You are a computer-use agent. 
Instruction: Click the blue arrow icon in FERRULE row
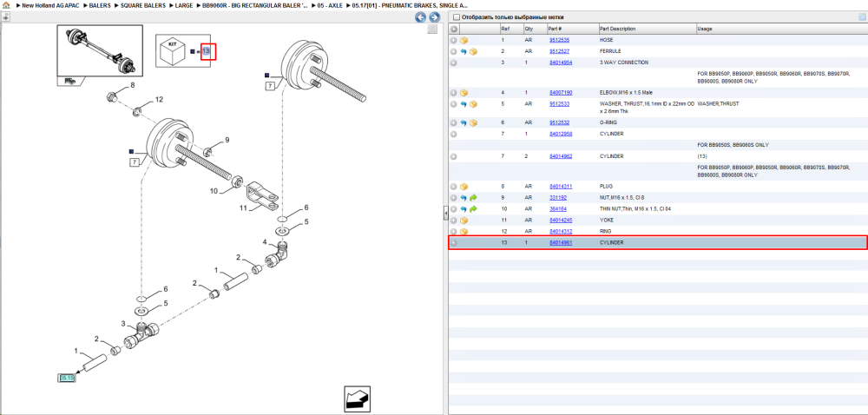tap(464, 51)
